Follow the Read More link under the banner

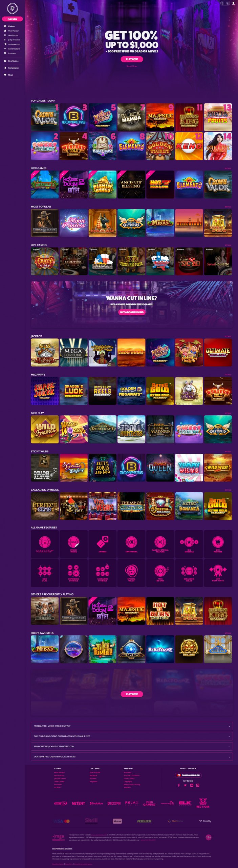coord(132,66)
